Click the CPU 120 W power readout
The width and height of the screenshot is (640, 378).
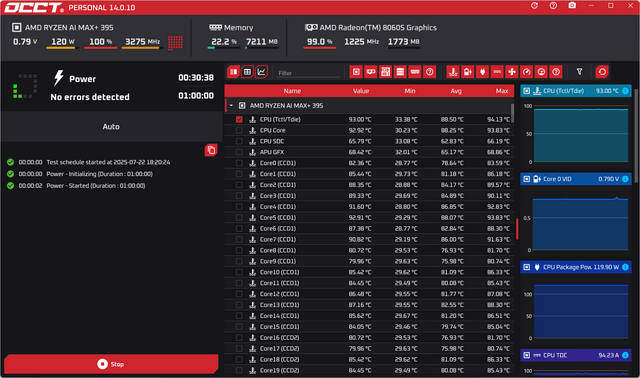coord(62,42)
